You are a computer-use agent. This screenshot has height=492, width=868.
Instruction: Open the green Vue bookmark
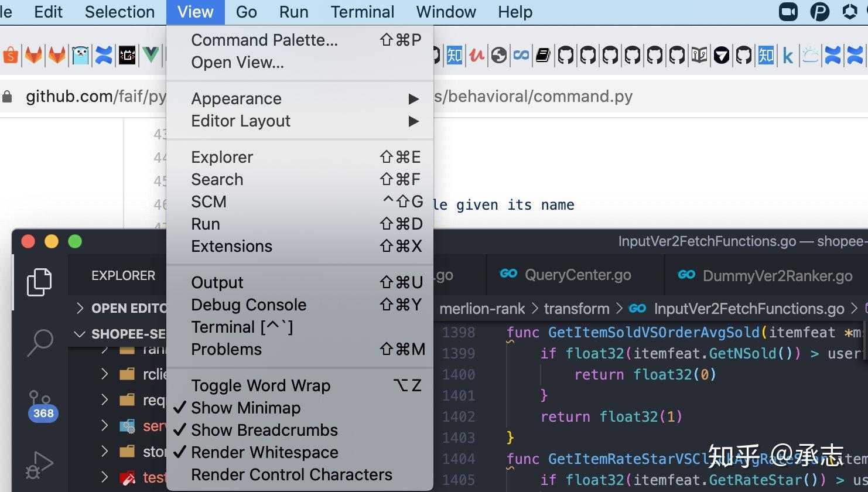151,56
